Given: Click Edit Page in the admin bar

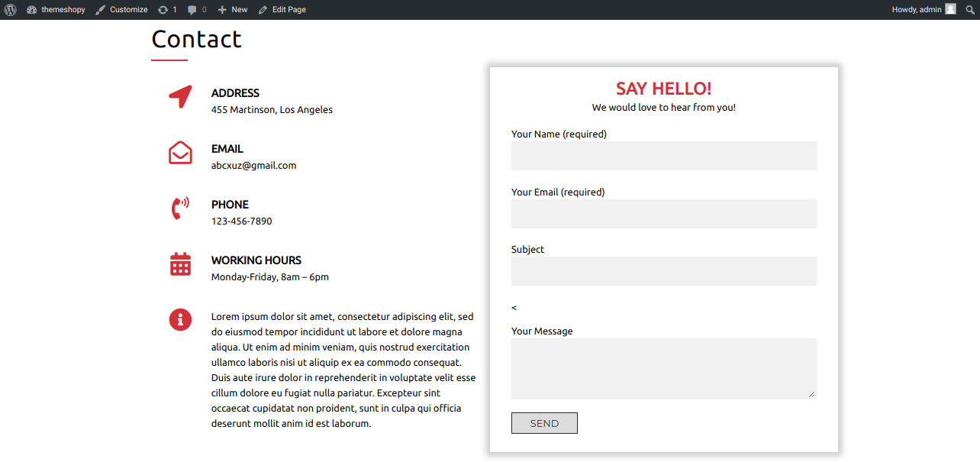Looking at the screenshot, I should [x=282, y=10].
